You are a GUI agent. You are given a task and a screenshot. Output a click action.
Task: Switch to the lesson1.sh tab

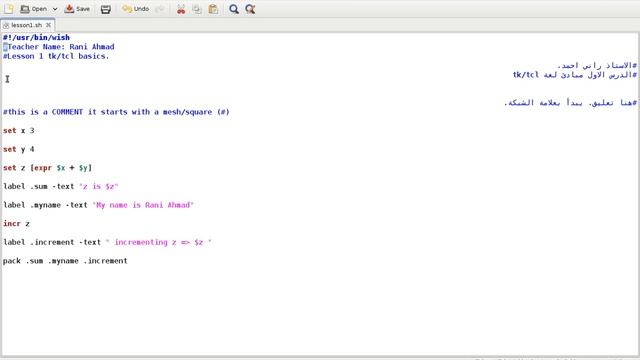click(x=26, y=25)
